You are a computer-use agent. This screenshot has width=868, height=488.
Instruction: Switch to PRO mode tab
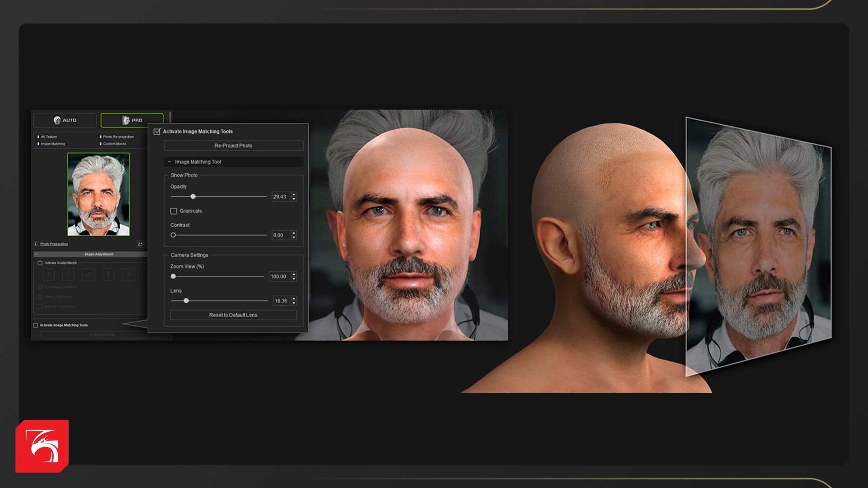click(132, 120)
